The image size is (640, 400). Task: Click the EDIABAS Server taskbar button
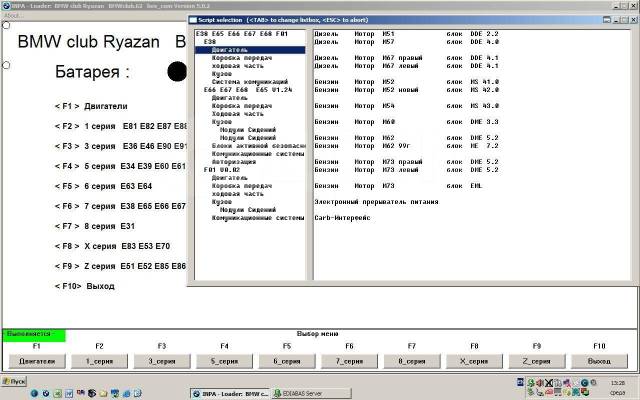coord(312,393)
